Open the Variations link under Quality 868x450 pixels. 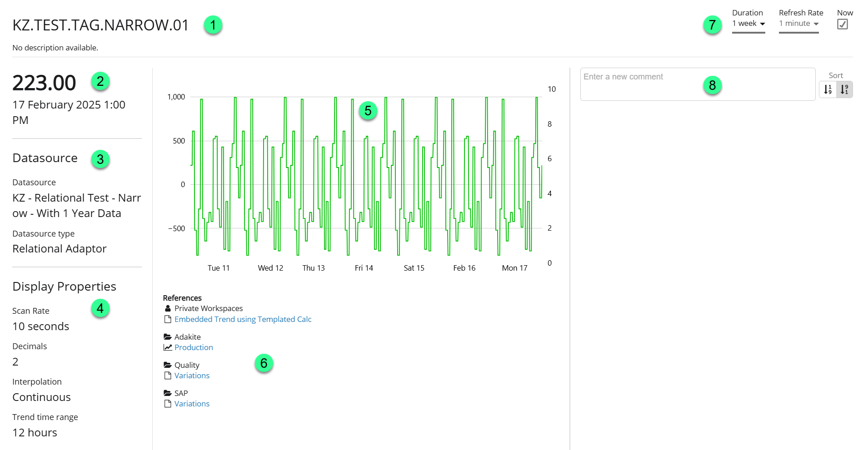pyautogui.click(x=192, y=376)
